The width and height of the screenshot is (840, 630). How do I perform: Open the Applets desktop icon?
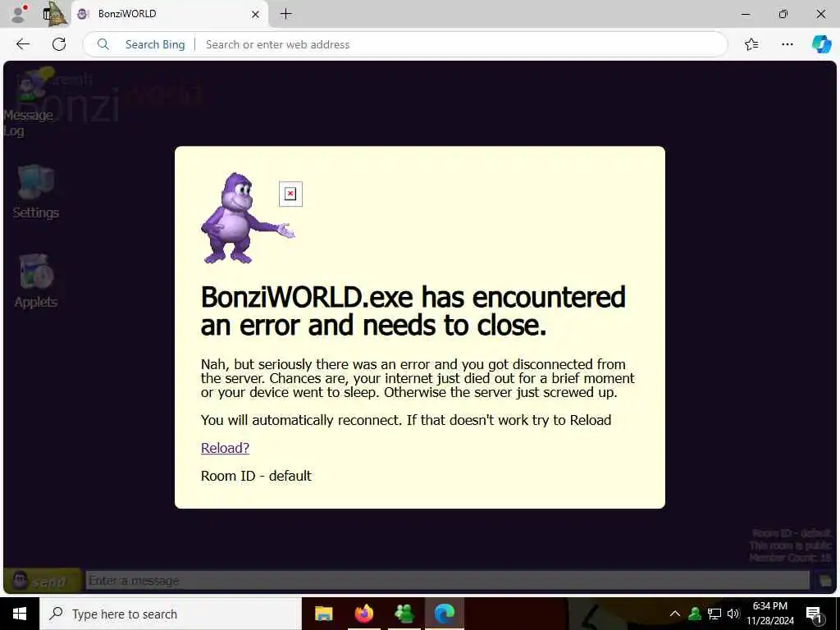(36, 281)
